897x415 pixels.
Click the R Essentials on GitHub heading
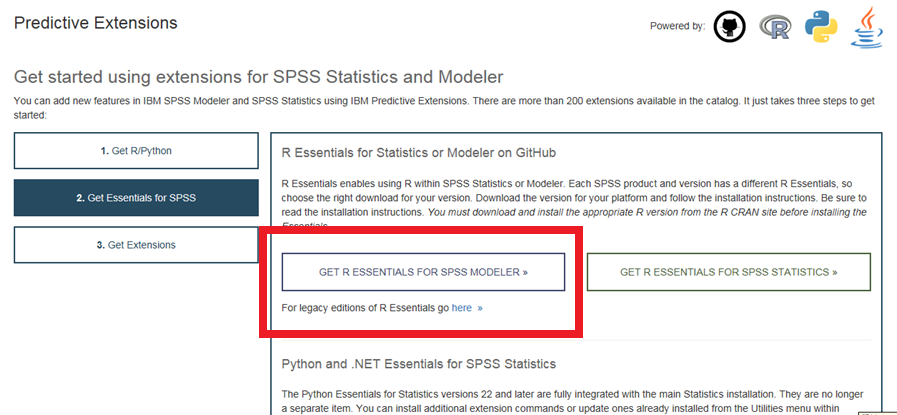(x=419, y=153)
